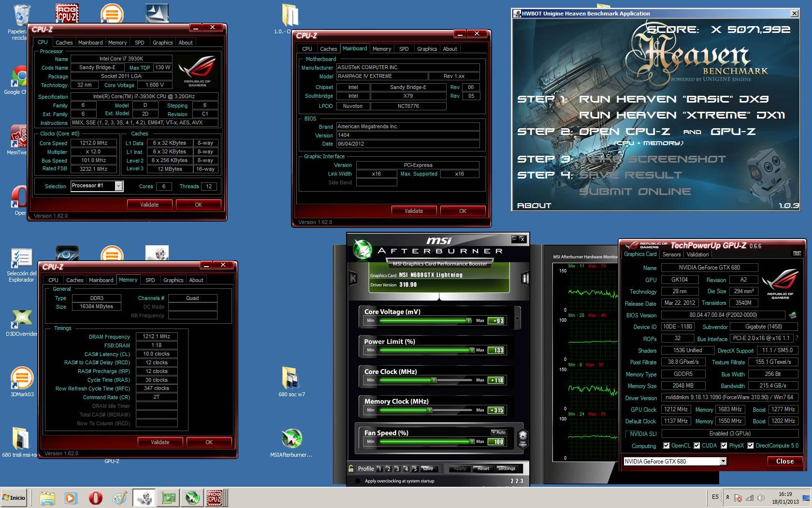Click Afterburner Settings button
Screen dimensions: 812x508
[x=507, y=468]
